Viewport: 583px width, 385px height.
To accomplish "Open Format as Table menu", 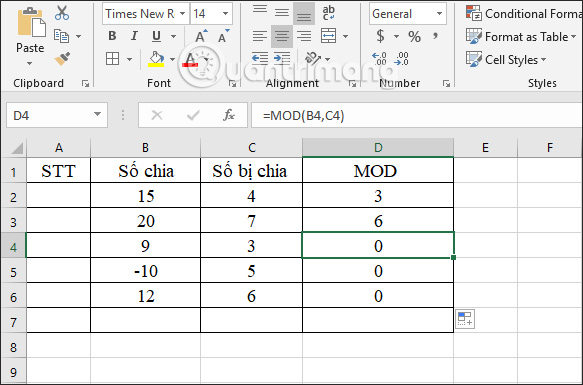I will (x=521, y=37).
